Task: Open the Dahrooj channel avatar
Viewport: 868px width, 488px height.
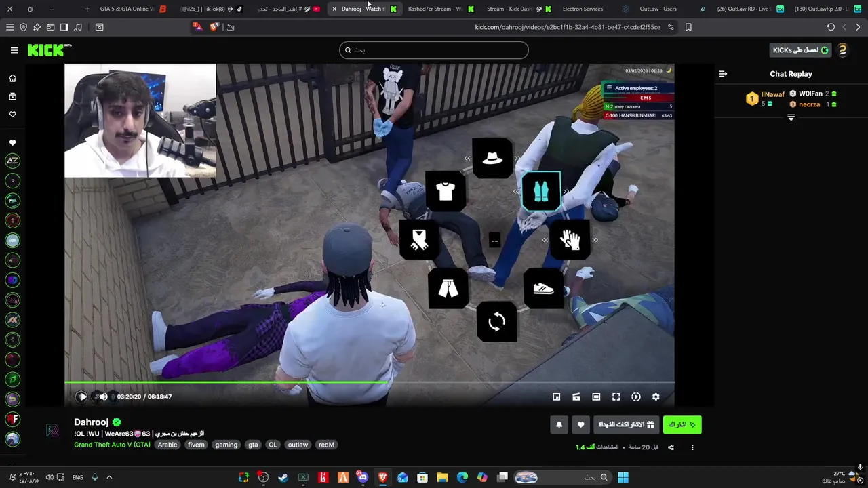Action: click(52, 431)
